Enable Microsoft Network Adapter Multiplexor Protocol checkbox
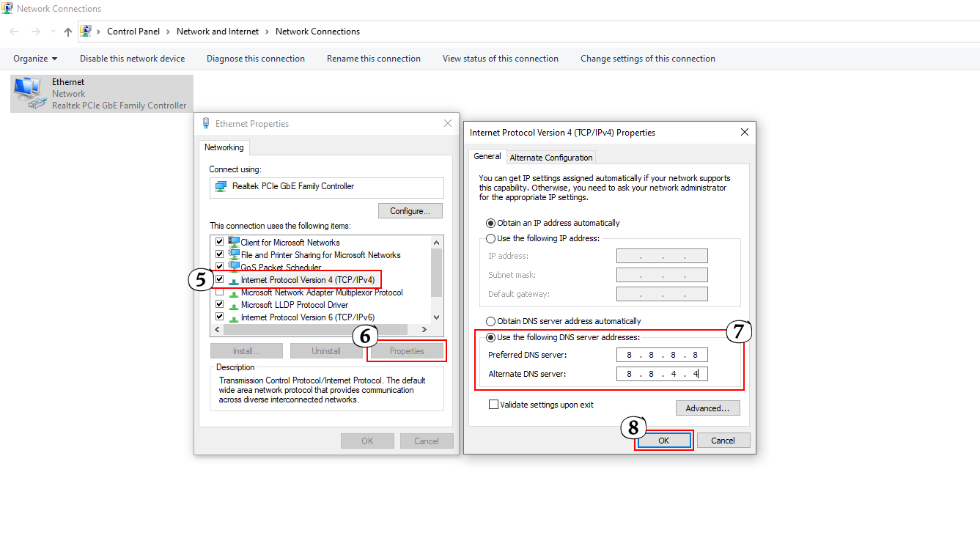 pyautogui.click(x=219, y=292)
